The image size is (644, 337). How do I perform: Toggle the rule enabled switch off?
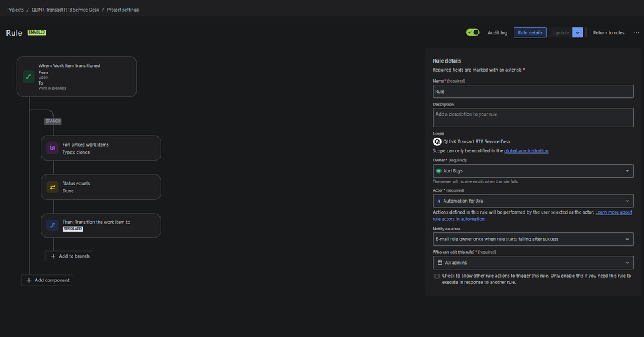[473, 32]
